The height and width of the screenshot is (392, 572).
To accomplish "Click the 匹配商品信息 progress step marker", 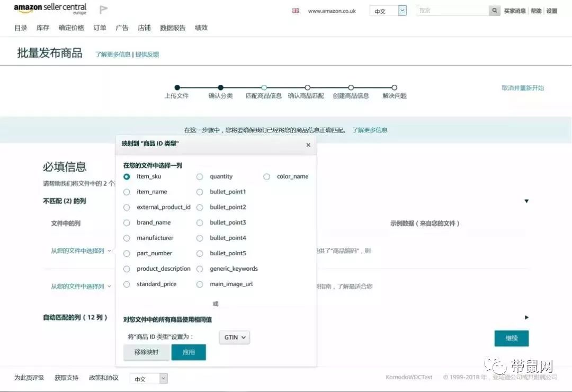I will point(264,87).
